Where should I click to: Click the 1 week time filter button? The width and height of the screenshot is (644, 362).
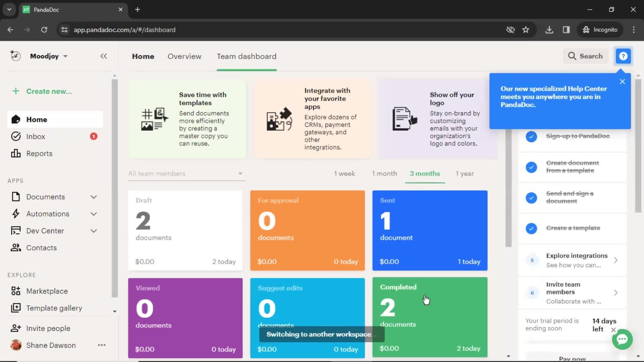tap(344, 173)
